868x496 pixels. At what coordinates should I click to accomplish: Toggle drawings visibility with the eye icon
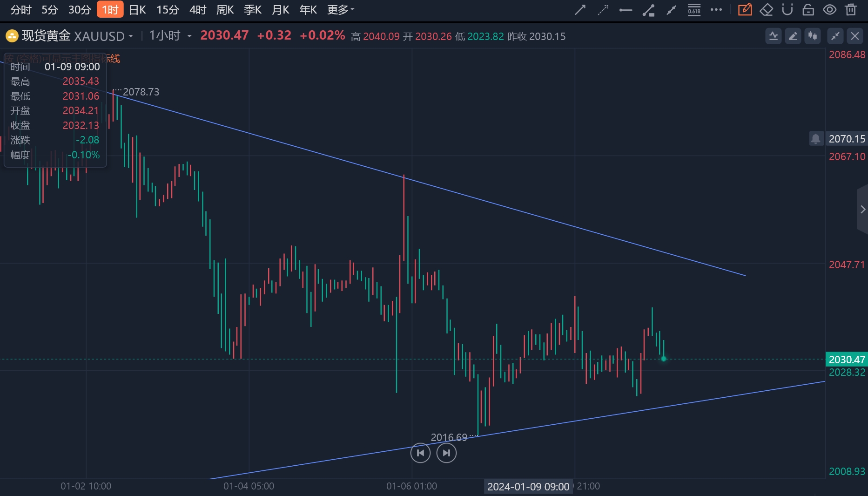tap(830, 10)
